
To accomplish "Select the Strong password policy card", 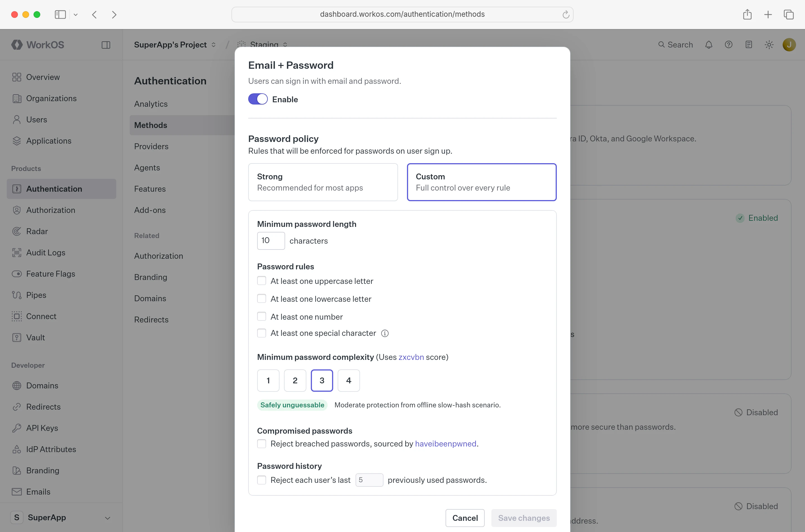I will pyautogui.click(x=323, y=182).
